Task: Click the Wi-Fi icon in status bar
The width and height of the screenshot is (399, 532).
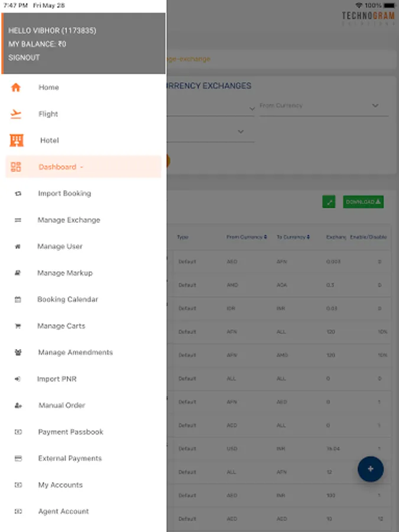Action: 359,5
